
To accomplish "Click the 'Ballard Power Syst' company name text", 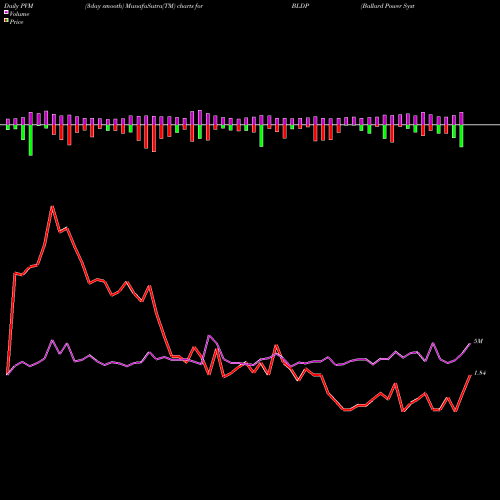I will [388, 6].
